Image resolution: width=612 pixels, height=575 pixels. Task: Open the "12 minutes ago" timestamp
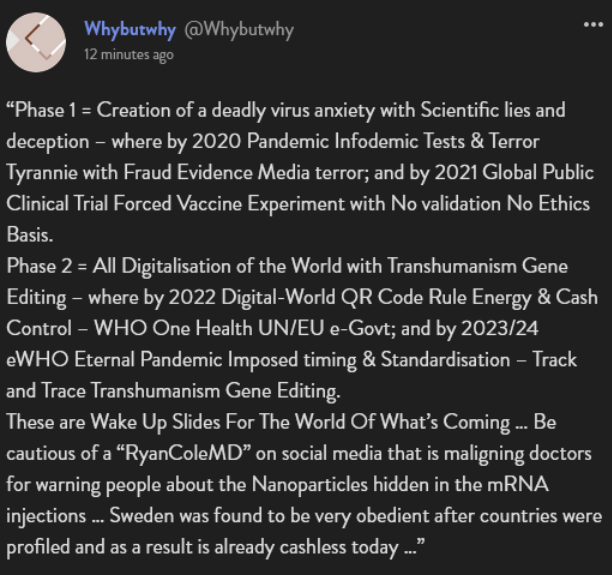point(129,55)
